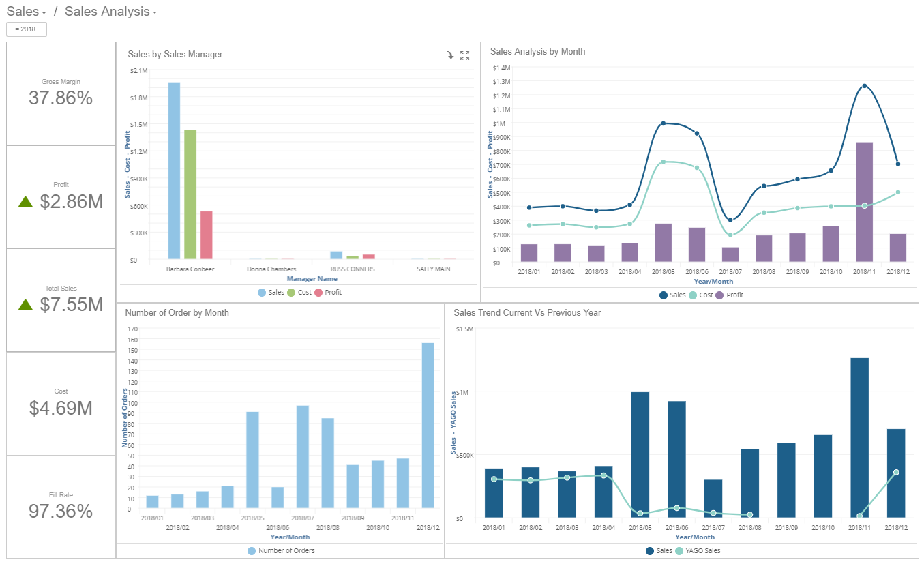Switch to the Sales Analysis view
This screenshot has width=924, height=562.
106,11
